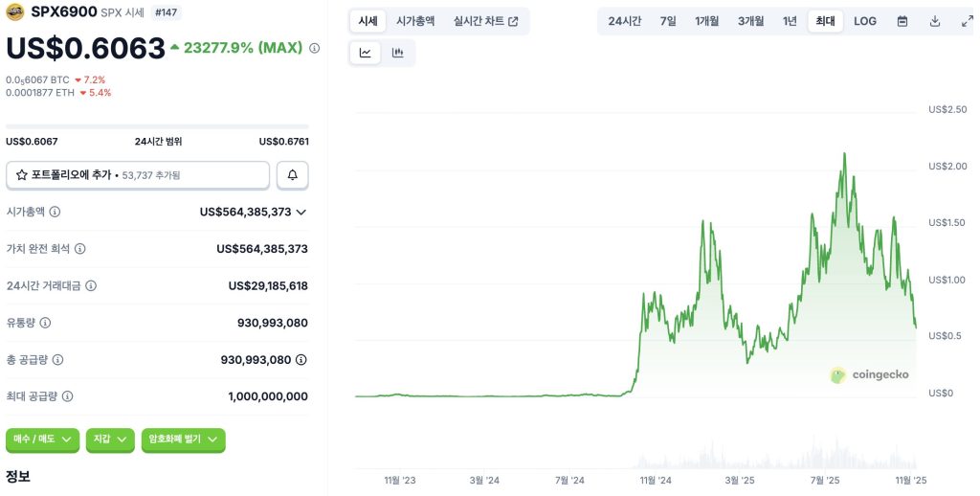
Task: Open the 실시간 차트 tab
Action: click(x=485, y=21)
